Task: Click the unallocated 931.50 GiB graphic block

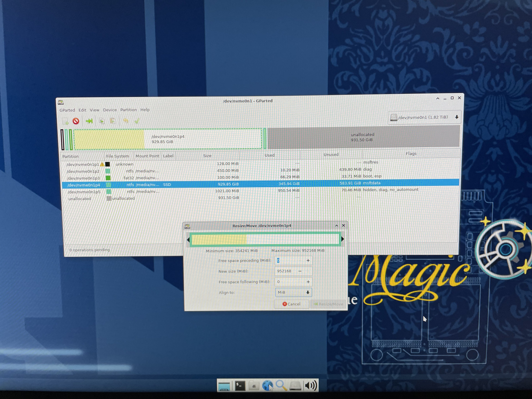Action: point(363,137)
